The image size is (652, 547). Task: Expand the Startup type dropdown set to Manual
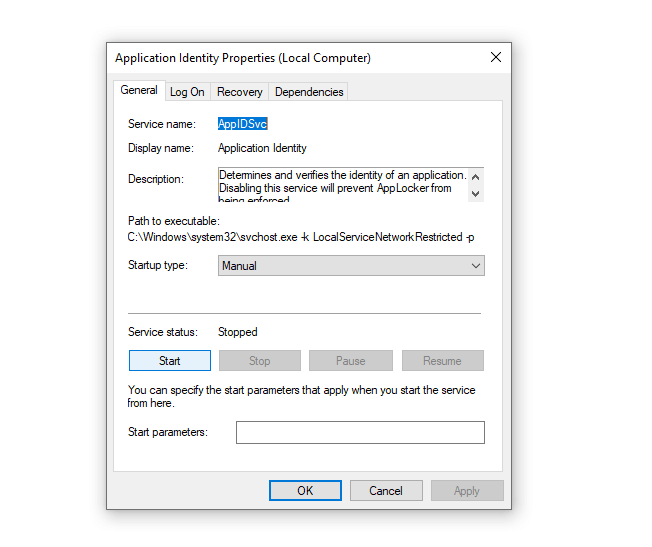click(x=351, y=265)
